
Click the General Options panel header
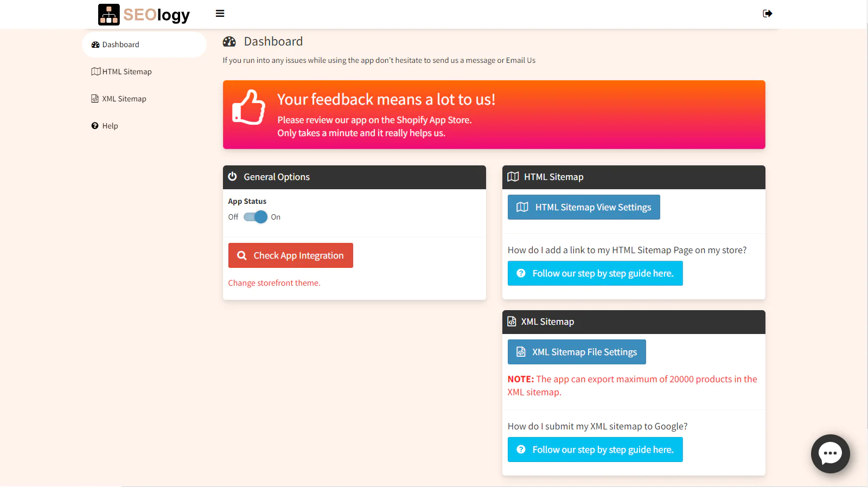coord(354,177)
